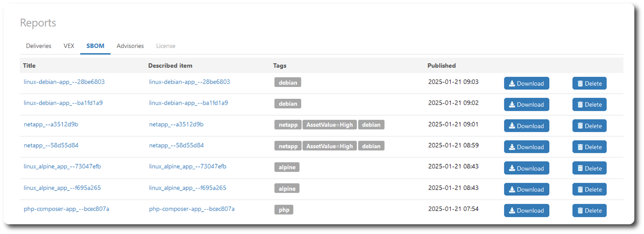Open linux_alpine_app_--73047efb title link
Image resolution: width=644 pixels, height=234 pixels.
click(62, 166)
